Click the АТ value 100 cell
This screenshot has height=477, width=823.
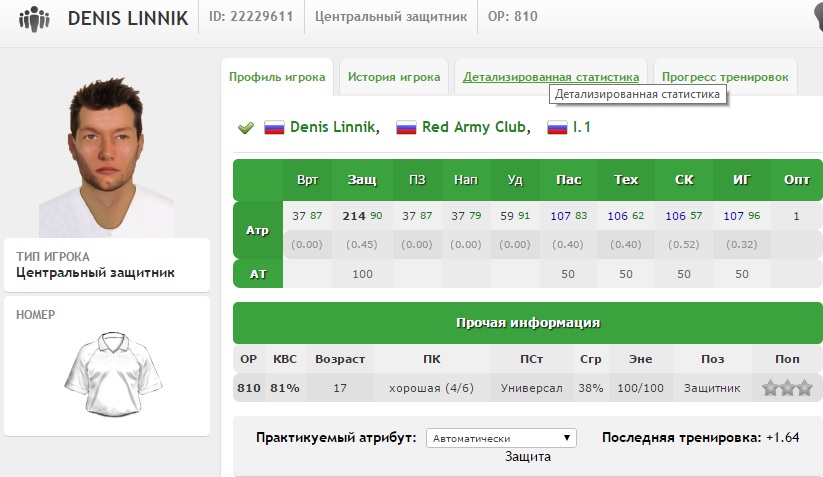coord(362,274)
